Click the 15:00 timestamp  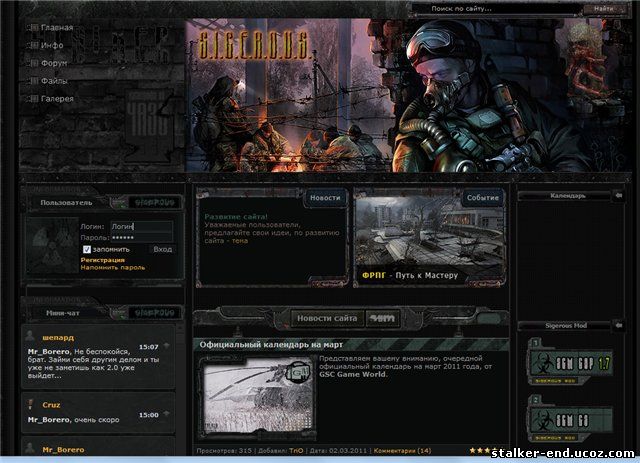pyautogui.click(x=149, y=415)
